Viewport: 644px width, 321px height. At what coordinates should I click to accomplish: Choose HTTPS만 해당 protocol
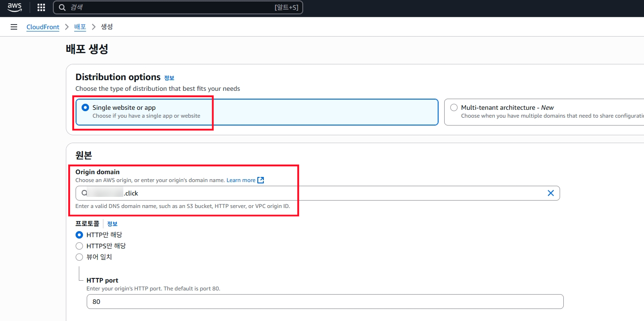click(x=79, y=246)
